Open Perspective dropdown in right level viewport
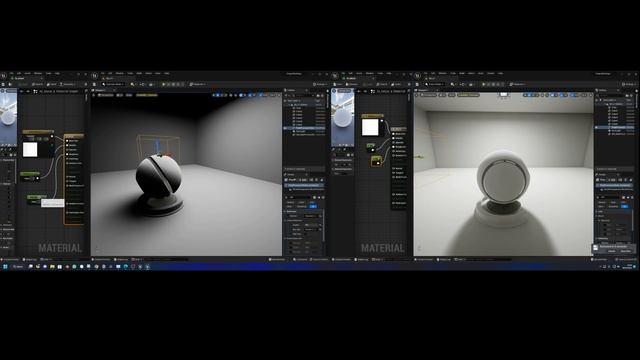 (429, 95)
